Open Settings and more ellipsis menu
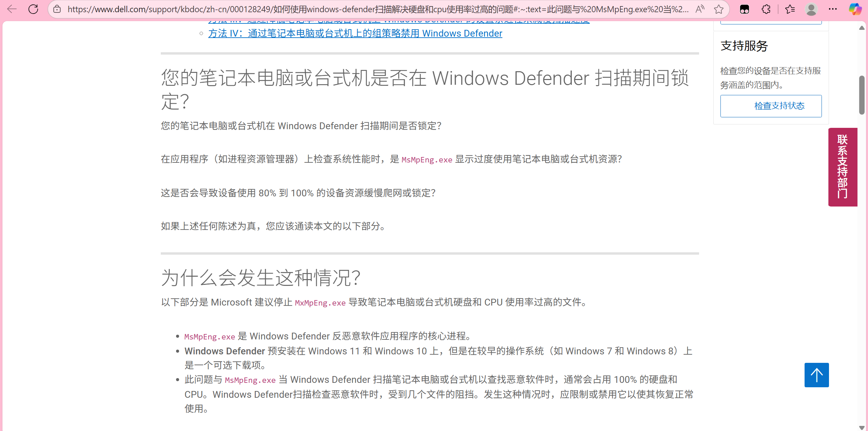This screenshot has width=868, height=431. pos(833,9)
